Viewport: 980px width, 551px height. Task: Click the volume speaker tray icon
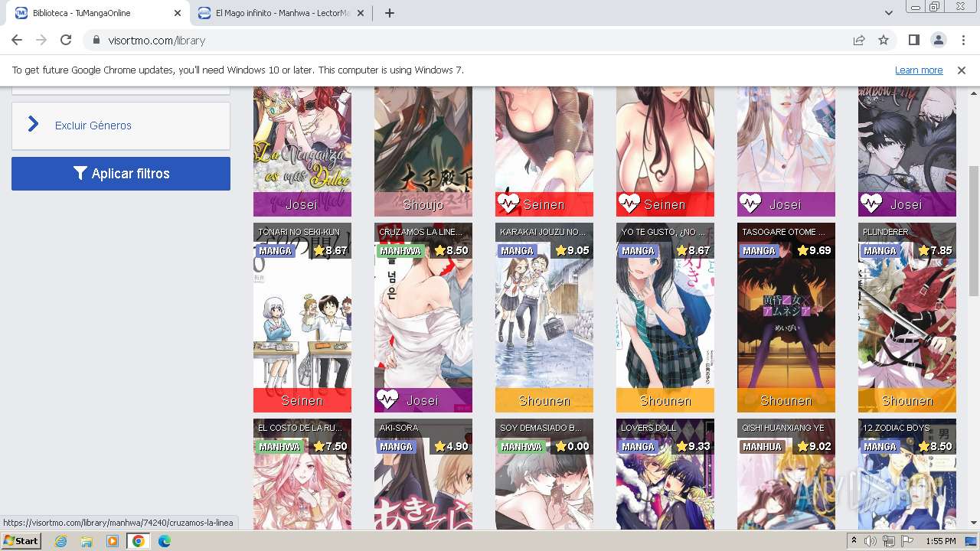[871, 541]
